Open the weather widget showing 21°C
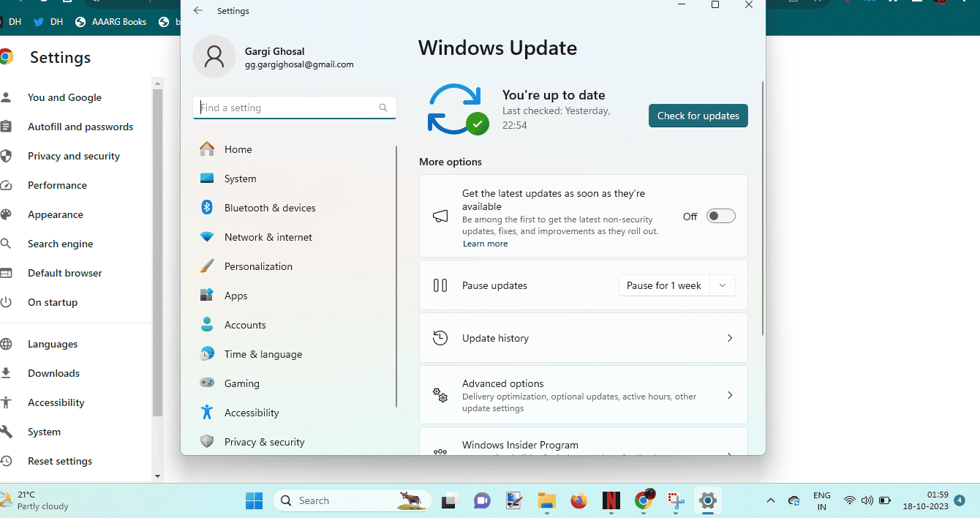This screenshot has height=518, width=980. [34, 500]
